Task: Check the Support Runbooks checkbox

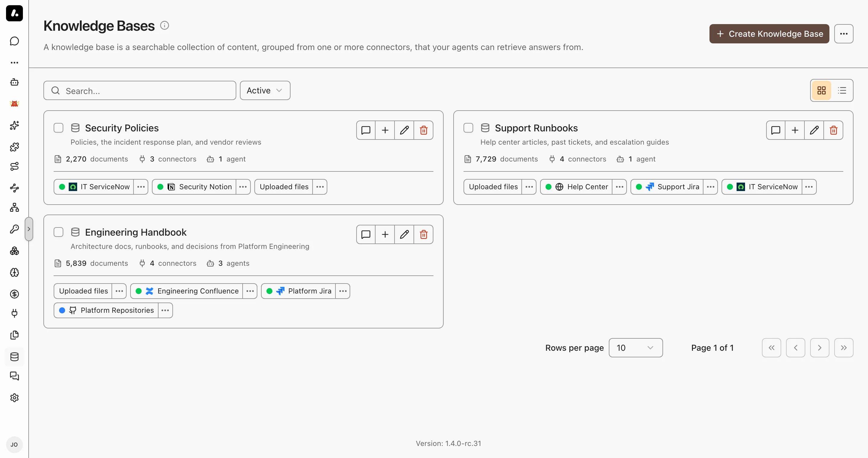Action: [x=468, y=128]
